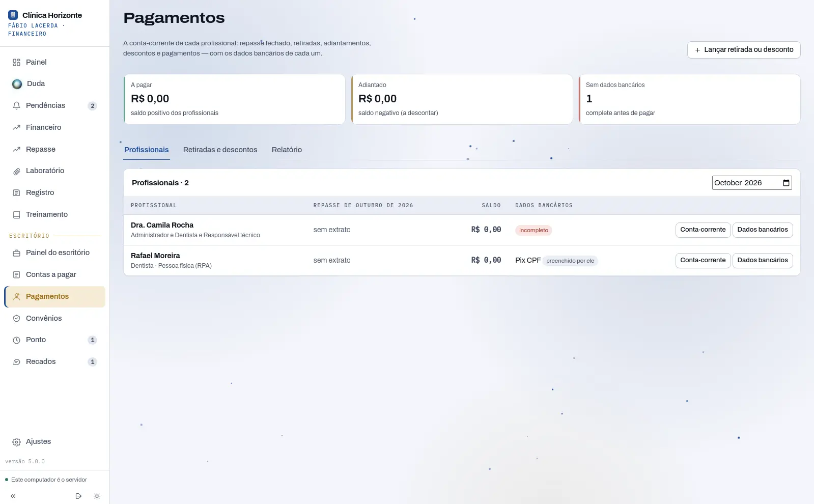The width and height of the screenshot is (814, 504).
Task: Click the Pendências count badge showing 2
Action: pos(92,106)
